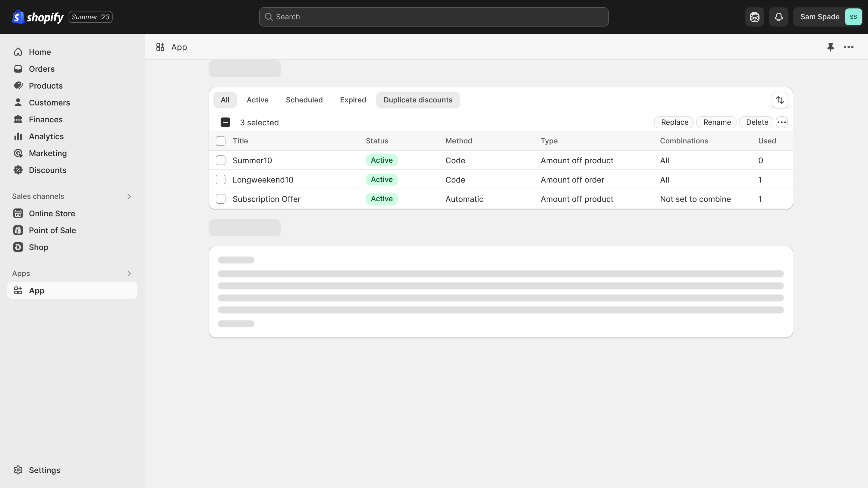
Task: Click Used value 0 in Summer10 row
Action: [760, 160]
